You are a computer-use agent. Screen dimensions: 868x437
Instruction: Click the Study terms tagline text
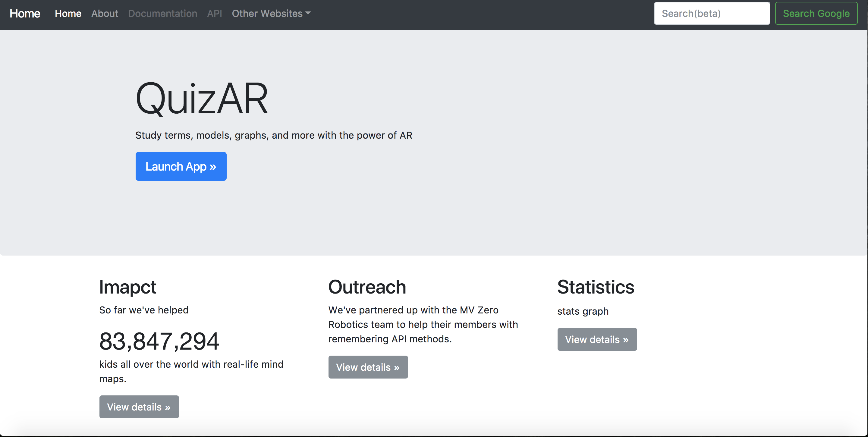[274, 135]
